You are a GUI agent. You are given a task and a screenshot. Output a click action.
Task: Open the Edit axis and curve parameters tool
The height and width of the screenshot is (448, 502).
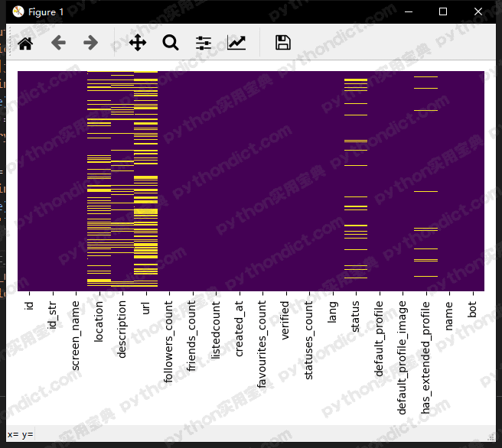pyautogui.click(x=236, y=43)
